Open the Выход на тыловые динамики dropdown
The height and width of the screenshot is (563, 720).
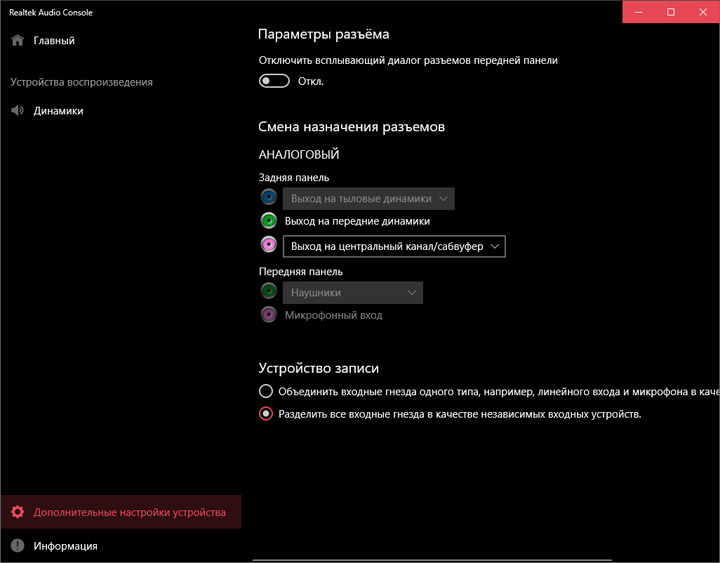pos(369,199)
